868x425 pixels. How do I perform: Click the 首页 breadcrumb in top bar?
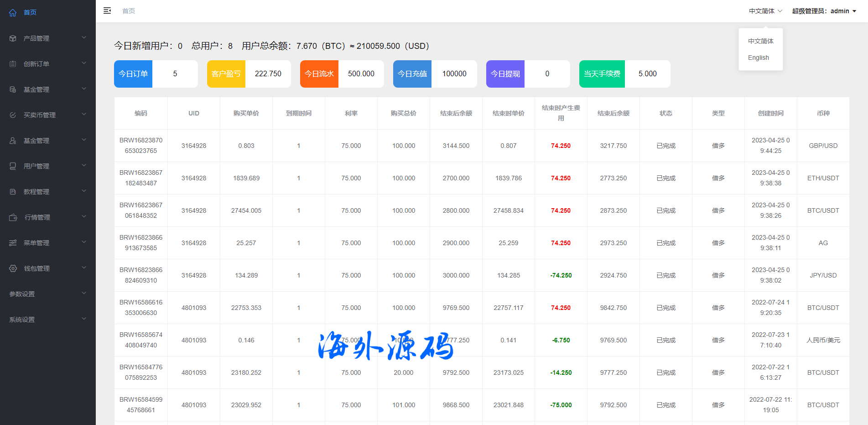(x=129, y=11)
